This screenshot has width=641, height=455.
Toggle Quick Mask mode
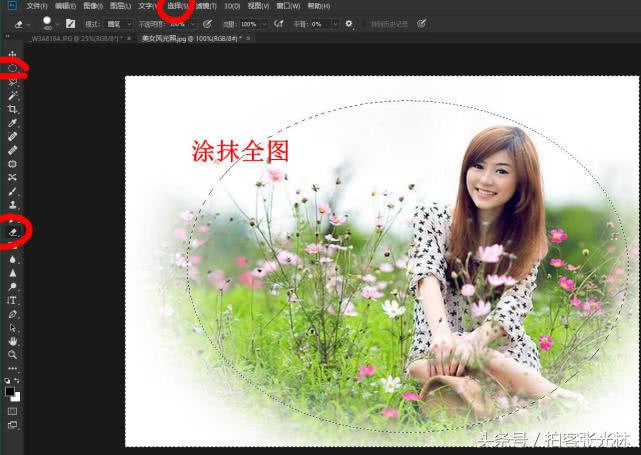(12, 411)
